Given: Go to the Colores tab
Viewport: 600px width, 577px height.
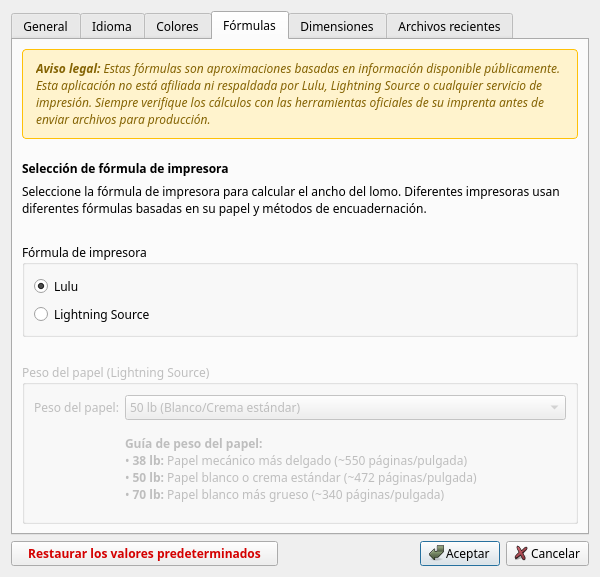Looking at the screenshot, I should (178, 27).
